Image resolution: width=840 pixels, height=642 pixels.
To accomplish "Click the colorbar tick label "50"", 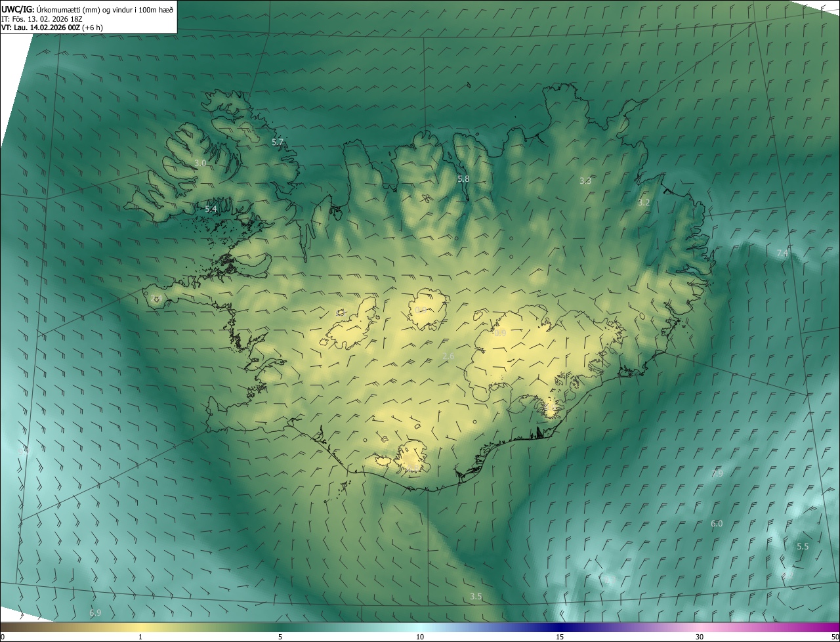I will pos(835,637).
